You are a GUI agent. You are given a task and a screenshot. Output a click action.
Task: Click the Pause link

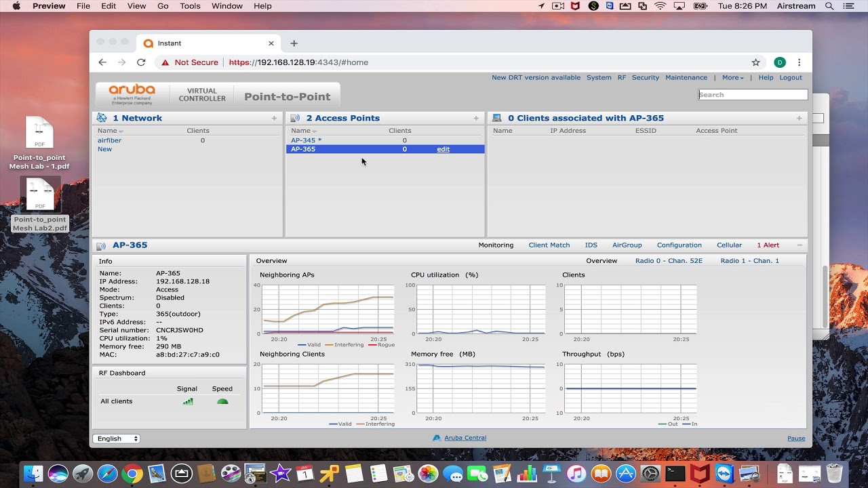796,439
